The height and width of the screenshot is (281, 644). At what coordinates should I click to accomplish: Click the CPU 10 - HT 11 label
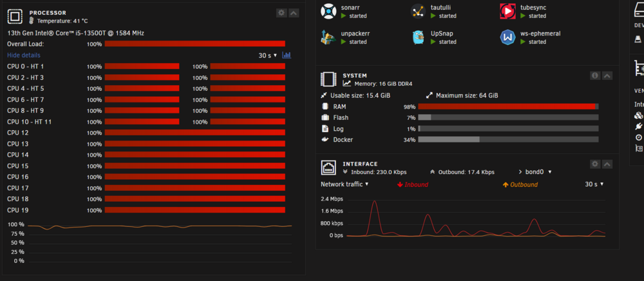[x=30, y=122]
